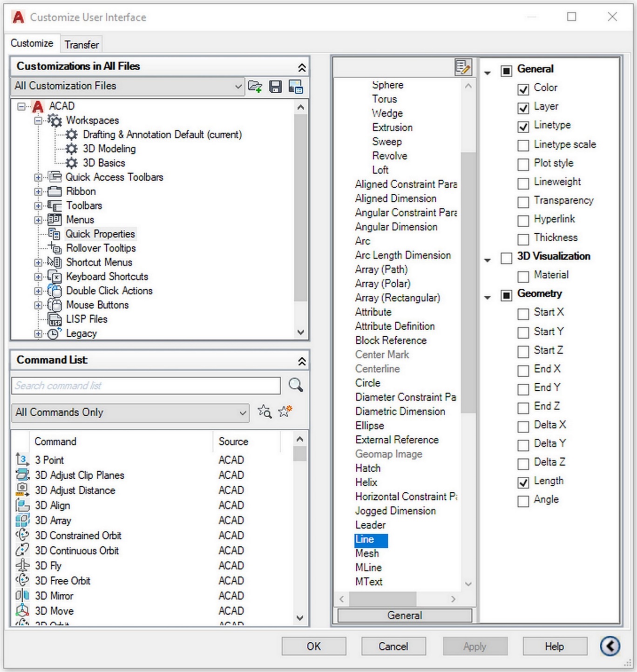Select Quick Properties in the tree
The height and width of the screenshot is (672, 637).
click(100, 234)
